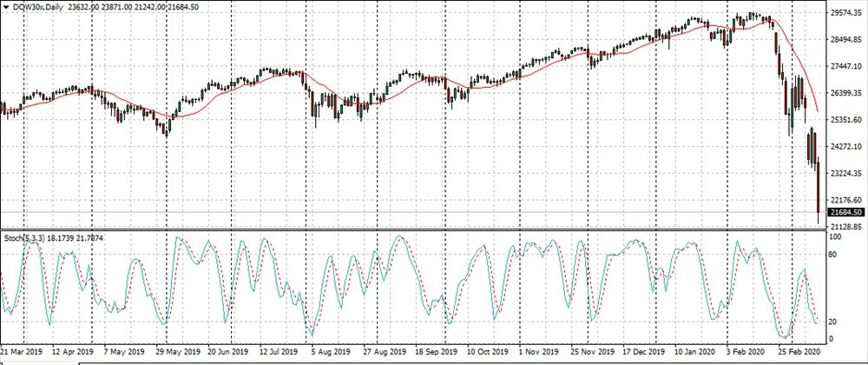Click the 24272.10 price scale label
The height and width of the screenshot is (365, 868).
(845, 147)
